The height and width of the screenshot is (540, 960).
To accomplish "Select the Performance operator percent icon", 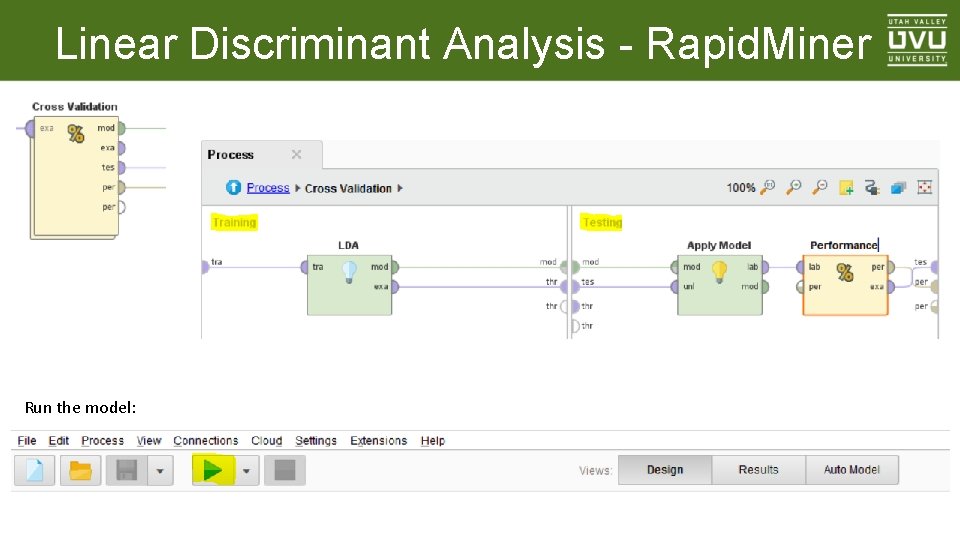I will tap(845, 272).
